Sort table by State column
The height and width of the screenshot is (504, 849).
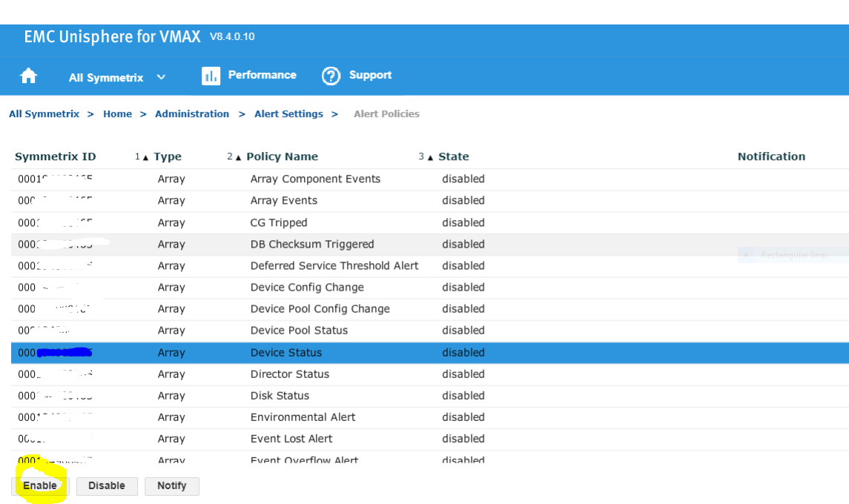(453, 156)
